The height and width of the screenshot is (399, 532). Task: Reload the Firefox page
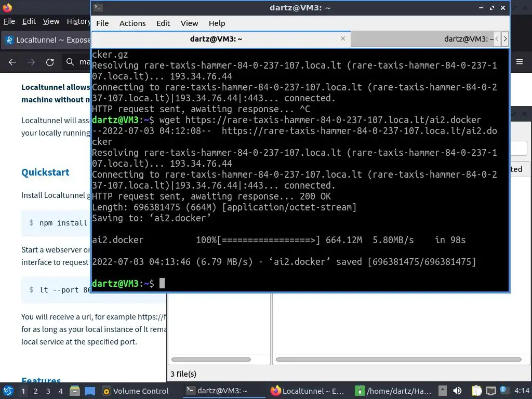click(50, 62)
